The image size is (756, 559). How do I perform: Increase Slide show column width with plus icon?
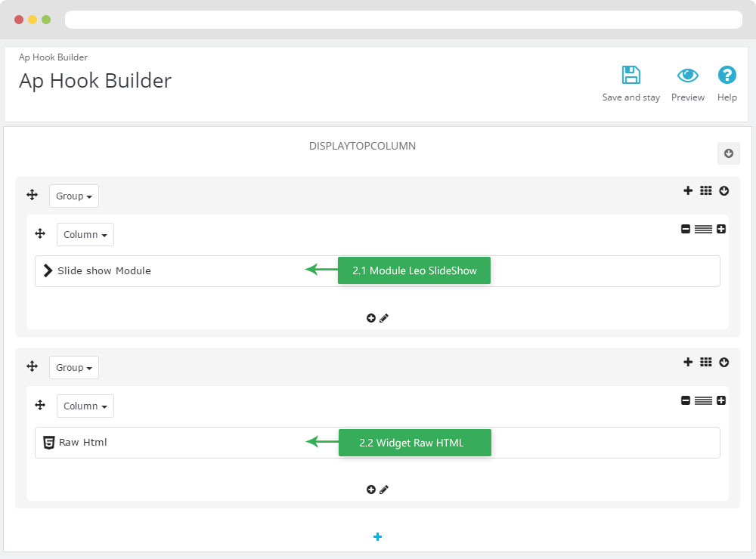(x=720, y=229)
